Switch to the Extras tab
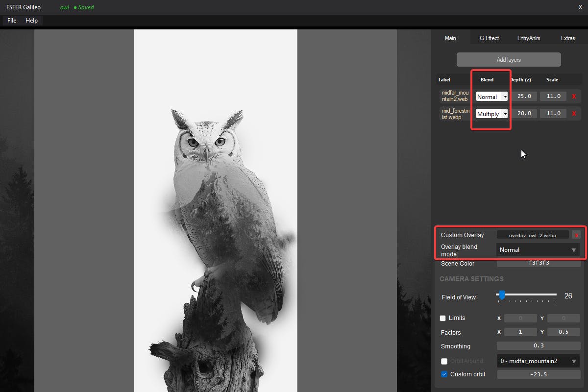Viewport: 588px width, 392px height. pos(568,38)
